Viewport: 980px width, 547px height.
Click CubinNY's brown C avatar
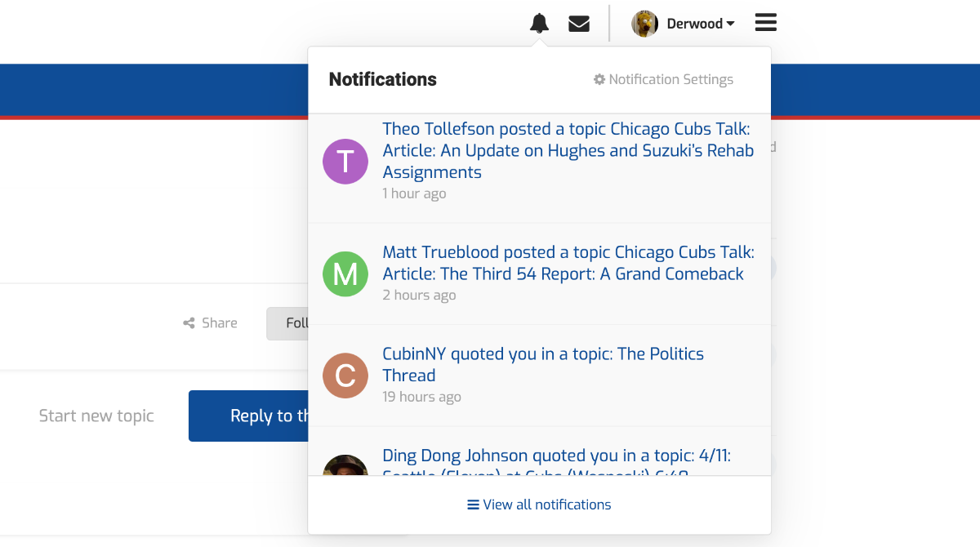[x=345, y=376]
